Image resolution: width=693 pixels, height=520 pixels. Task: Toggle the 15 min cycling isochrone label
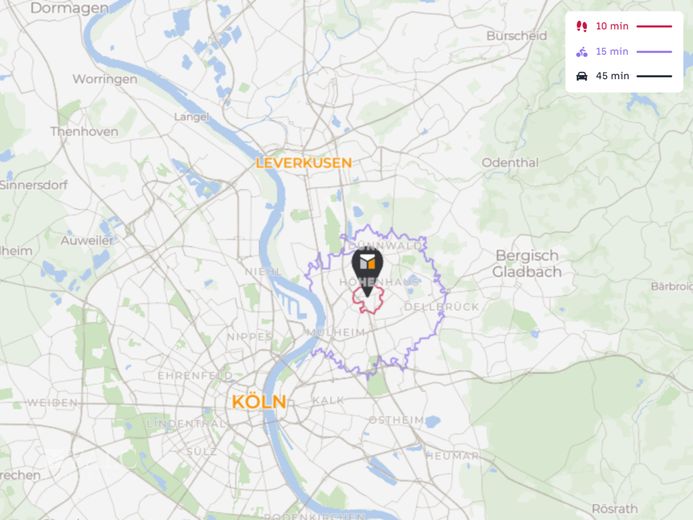[612, 52]
